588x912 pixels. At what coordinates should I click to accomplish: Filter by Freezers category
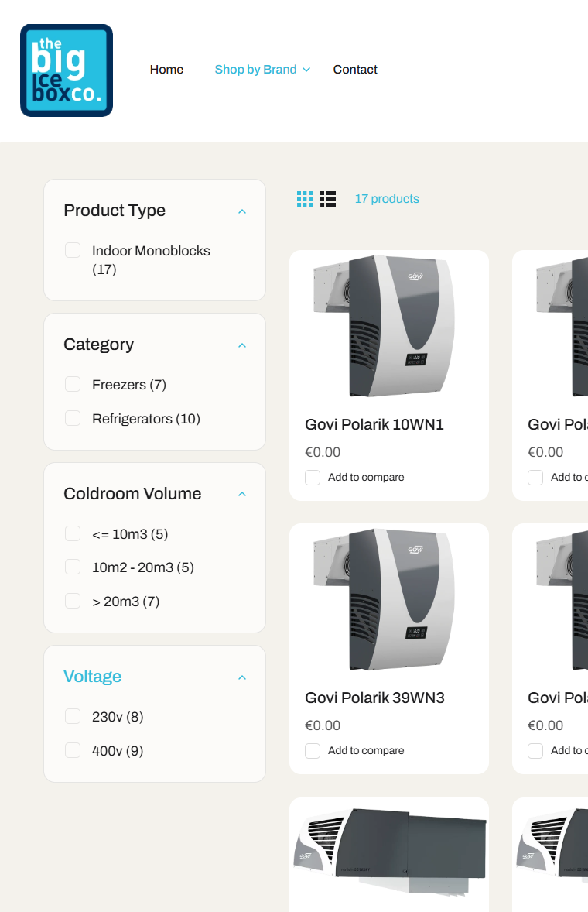(73, 384)
